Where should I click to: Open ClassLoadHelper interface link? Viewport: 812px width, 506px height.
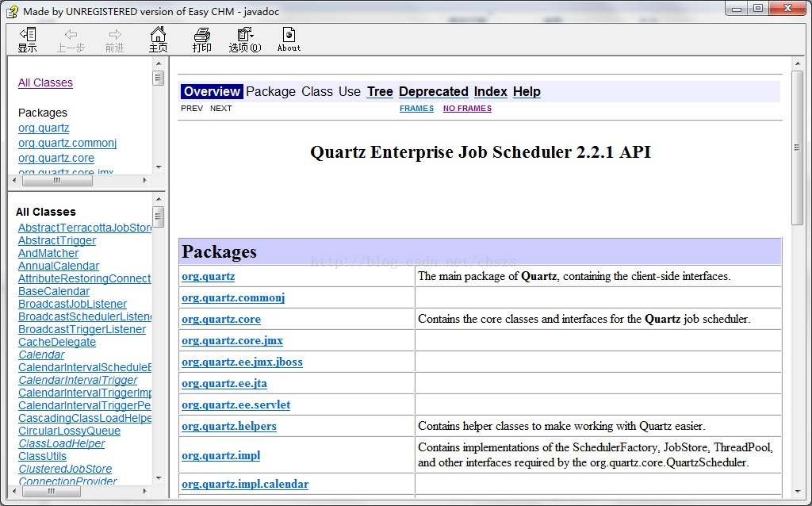coord(62,444)
